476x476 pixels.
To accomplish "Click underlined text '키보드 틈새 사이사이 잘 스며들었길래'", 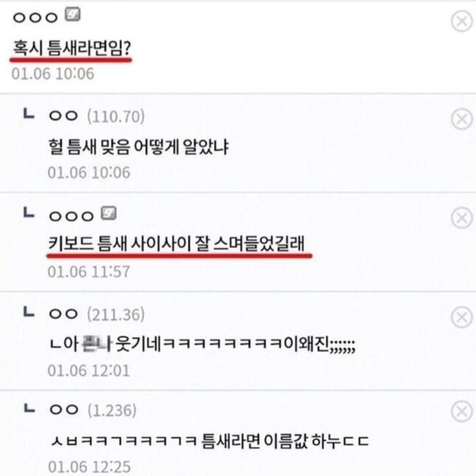I will click(176, 244).
